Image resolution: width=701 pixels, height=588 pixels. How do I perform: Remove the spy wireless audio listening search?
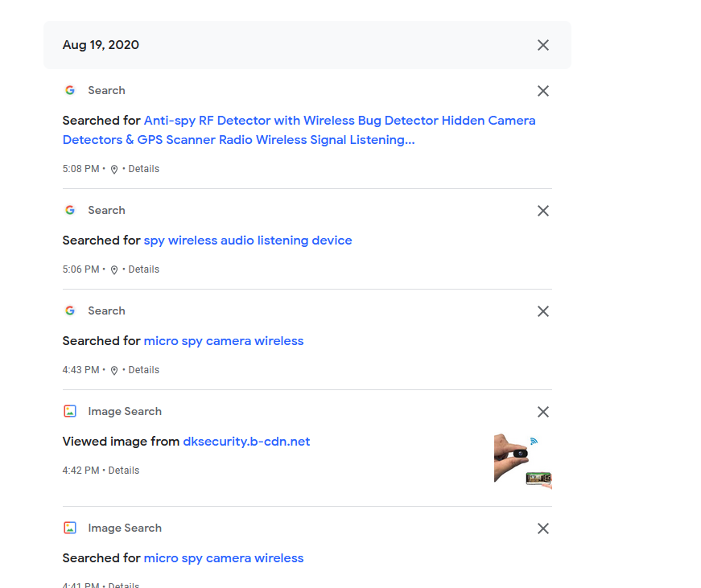click(x=543, y=211)
